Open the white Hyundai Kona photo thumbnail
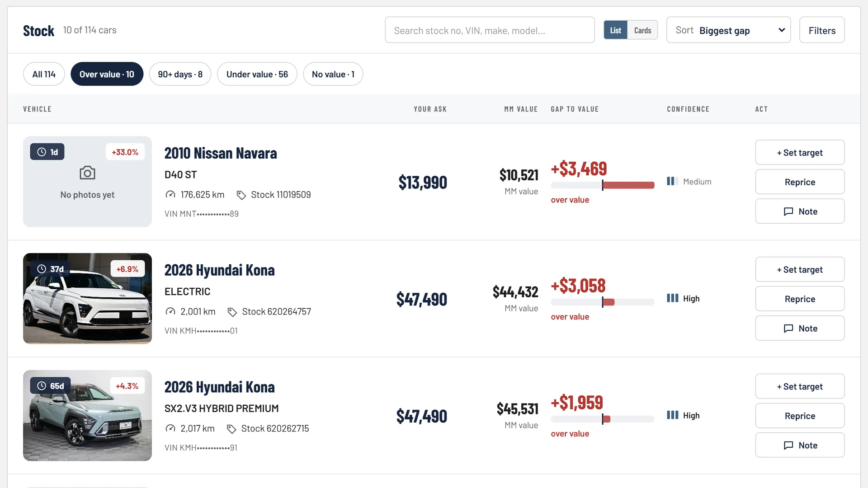The width and height of the screenshot is (868, 488). point(87,299)
